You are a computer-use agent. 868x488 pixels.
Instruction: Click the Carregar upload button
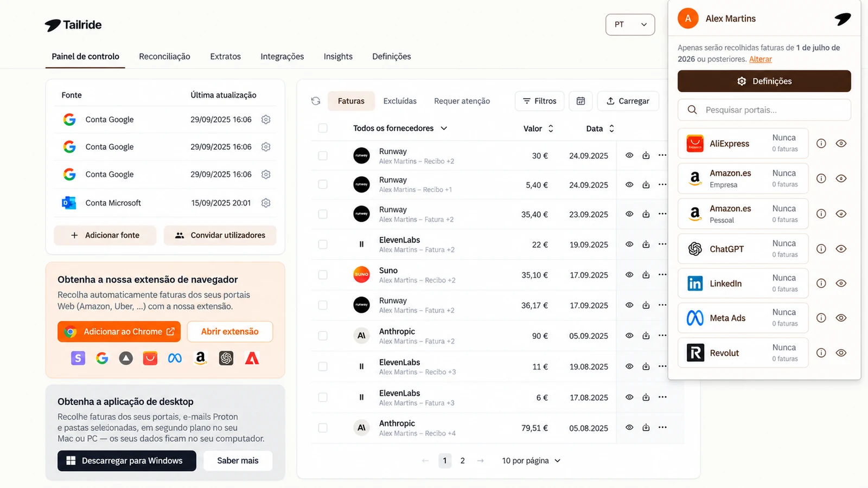pyautogui.click(x=628, y=101)
